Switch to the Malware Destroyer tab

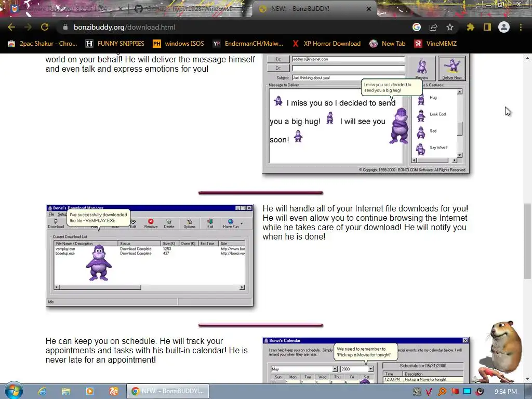pyautogui.click(x=64, y=9)
